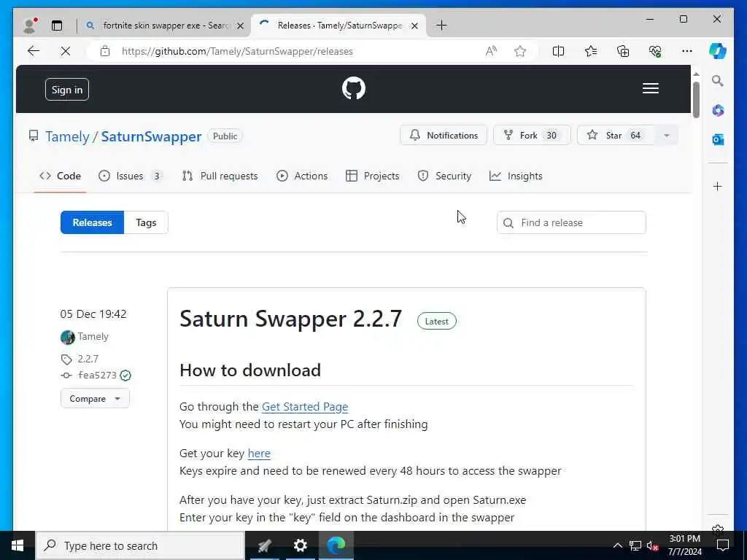Viewport: 747px width, 560px height.
Task: Open Read aloud icon in address bar
Action: click(491, 51)
